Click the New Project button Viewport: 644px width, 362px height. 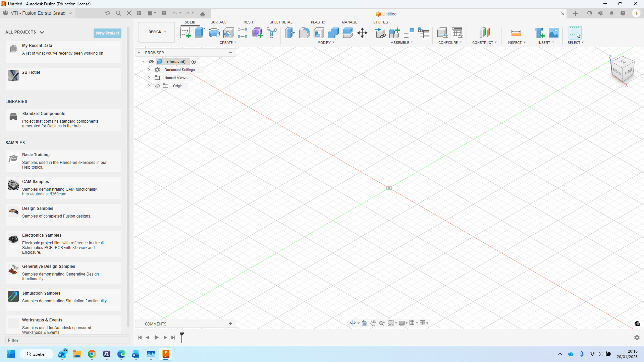click(107, 33)
